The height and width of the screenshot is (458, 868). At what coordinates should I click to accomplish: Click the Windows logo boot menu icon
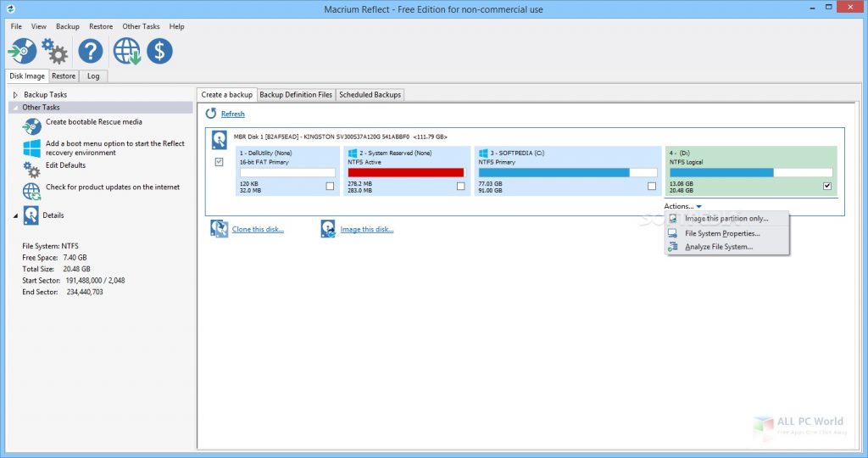pyautogui.click(x=31, y=148)
